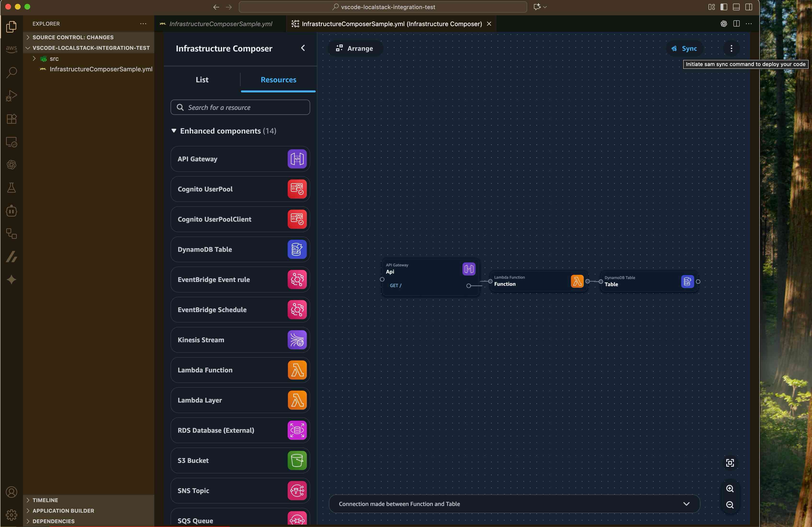Collapse the Enhanced components section
This screenshot has height=527, width=812.
(174, 131)
